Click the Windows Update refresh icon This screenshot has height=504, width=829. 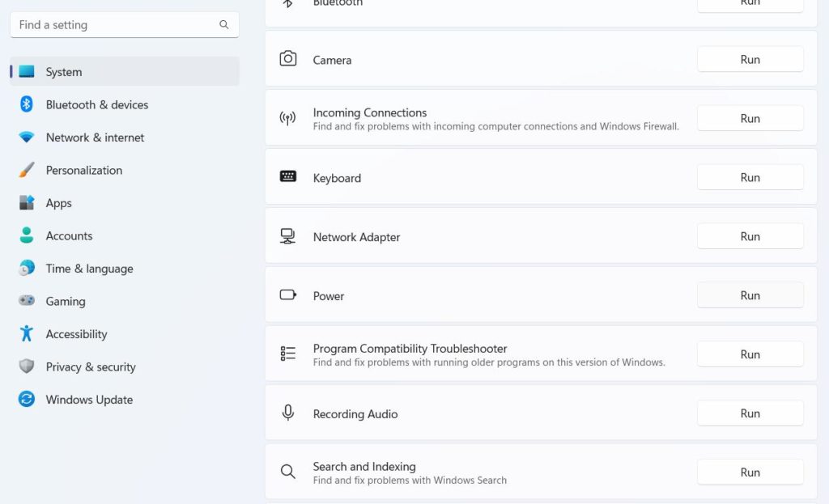pos(27,399)
